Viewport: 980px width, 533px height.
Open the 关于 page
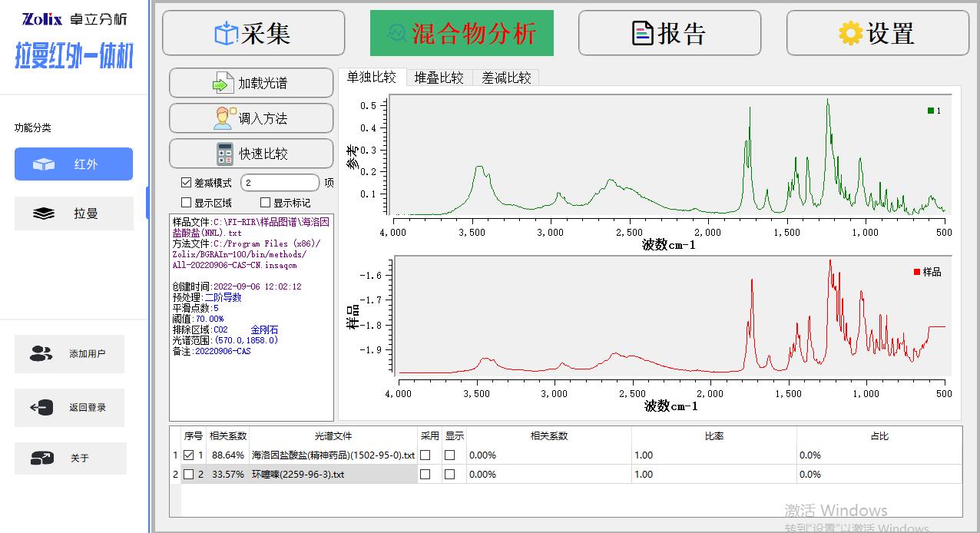tap(70, 459)
